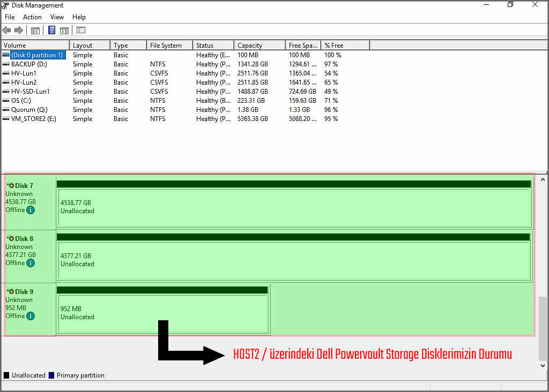Click the Disk 0 partition 1 drive icon

click(6, 55)
